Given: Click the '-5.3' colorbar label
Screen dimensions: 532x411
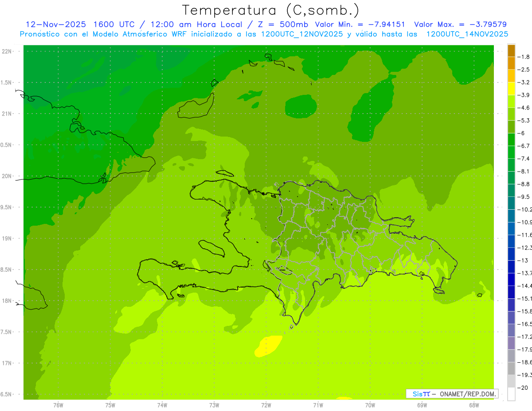Looking at the screenshot, I should (x=524, y=121).
